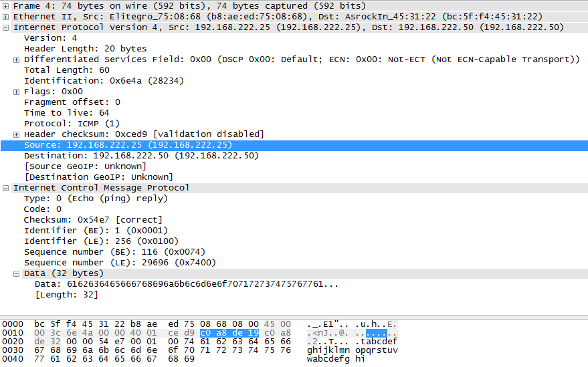This screenshot has width=588, height=367.
Task: Select the Fragment offset: 0 field
Action: [72, 102]
